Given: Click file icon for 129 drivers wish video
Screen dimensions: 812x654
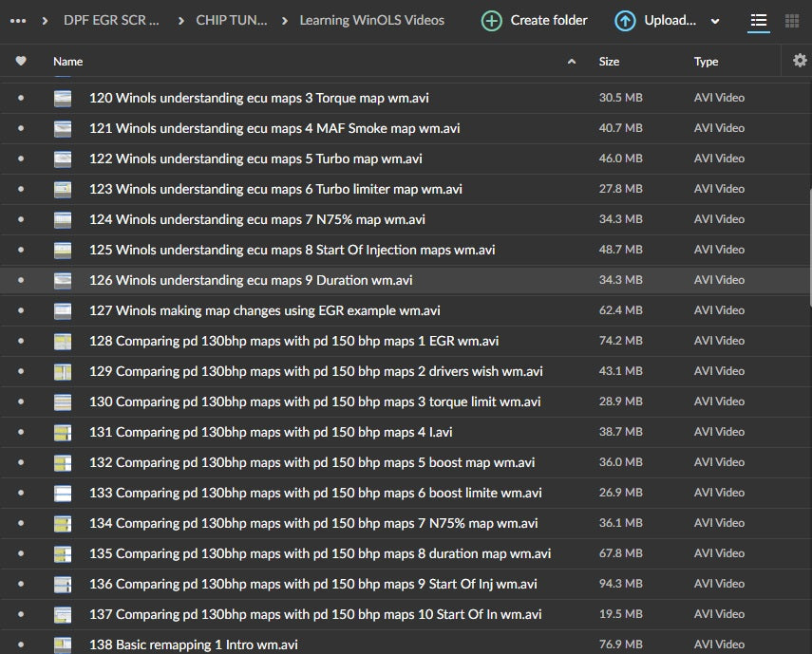Looking at the screenshot, I should [x=63, y=371].
